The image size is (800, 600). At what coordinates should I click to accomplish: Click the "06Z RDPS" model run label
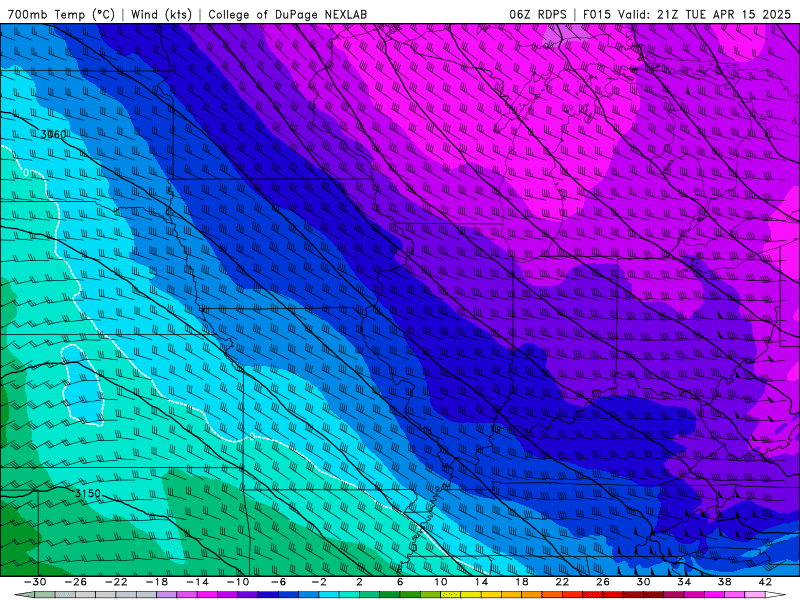click(537, 14)
